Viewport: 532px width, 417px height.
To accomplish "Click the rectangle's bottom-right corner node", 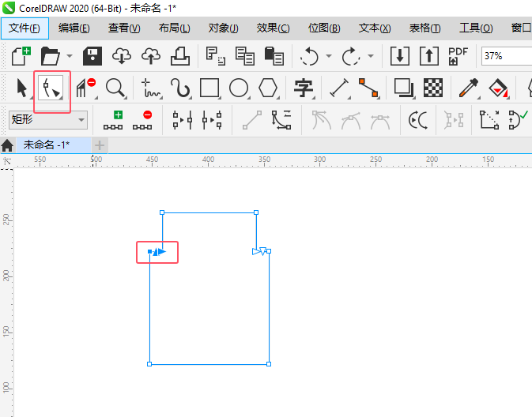I will click(269, 364).
